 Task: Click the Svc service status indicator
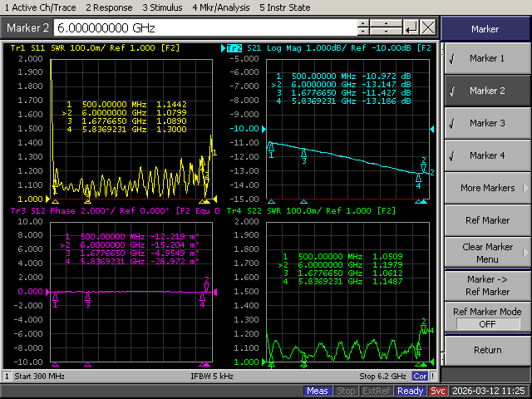pos(439,391)
